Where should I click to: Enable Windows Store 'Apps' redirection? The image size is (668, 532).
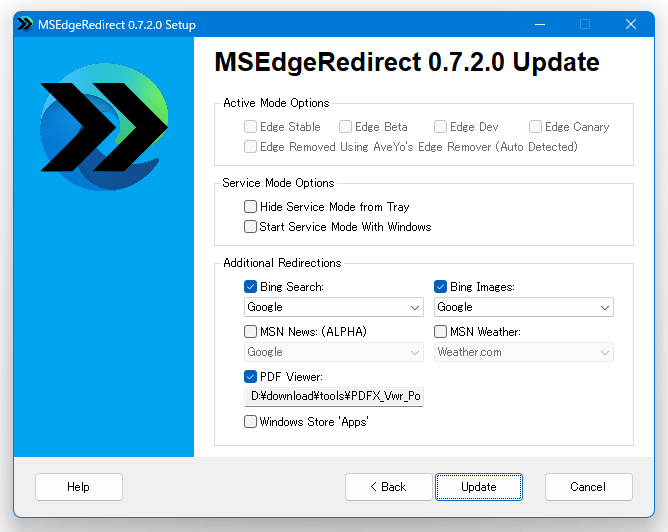(250, 422)
